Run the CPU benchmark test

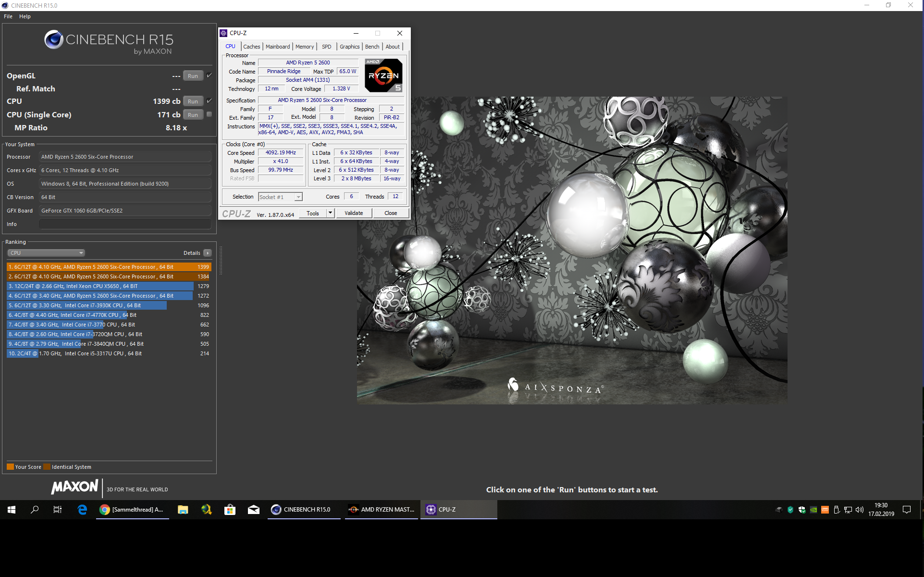(193, 101)
